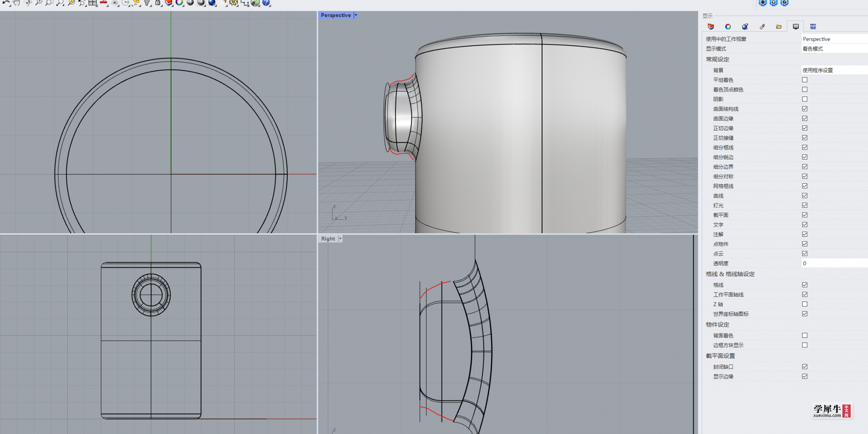Viewport: 868px width, 434px height.
Task: Uncheck the 格线 grid checkbox
Action: coord(805,285)
